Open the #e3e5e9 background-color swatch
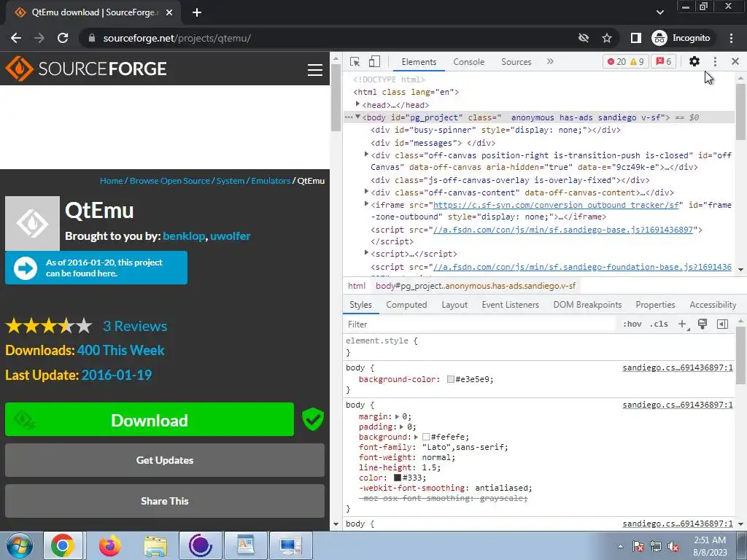747x560 pixels. [x=450, y=379]
